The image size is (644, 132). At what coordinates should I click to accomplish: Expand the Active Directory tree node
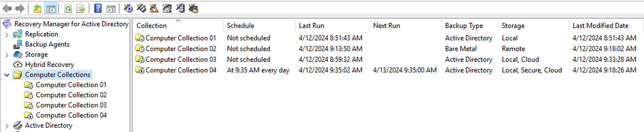click(x=7, y=126)
